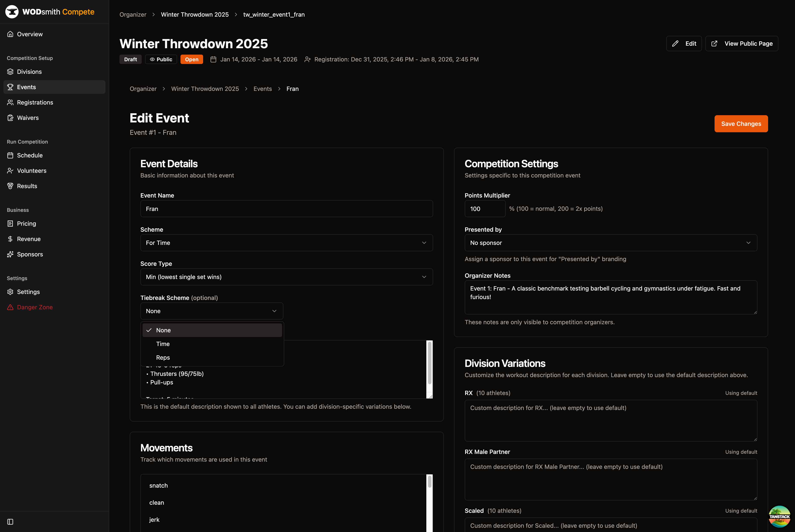795x532 pixels.
Task: Click Winter Throwdown 2025 in the top breadcrumb
Action: pyautogui.click(x=195, y=15)
